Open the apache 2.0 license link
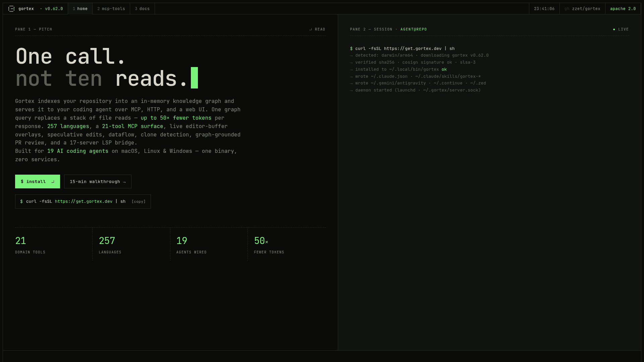The image size is (644, 362). click(623, 9)
